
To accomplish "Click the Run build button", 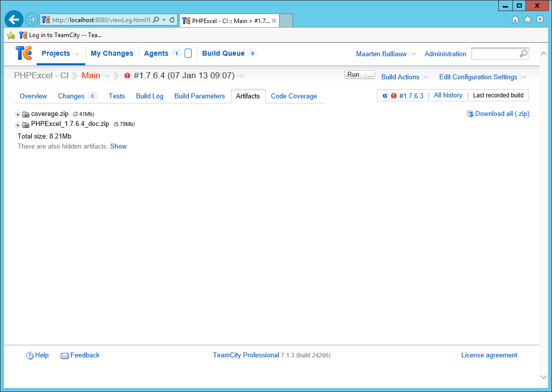I will point(353,75).
